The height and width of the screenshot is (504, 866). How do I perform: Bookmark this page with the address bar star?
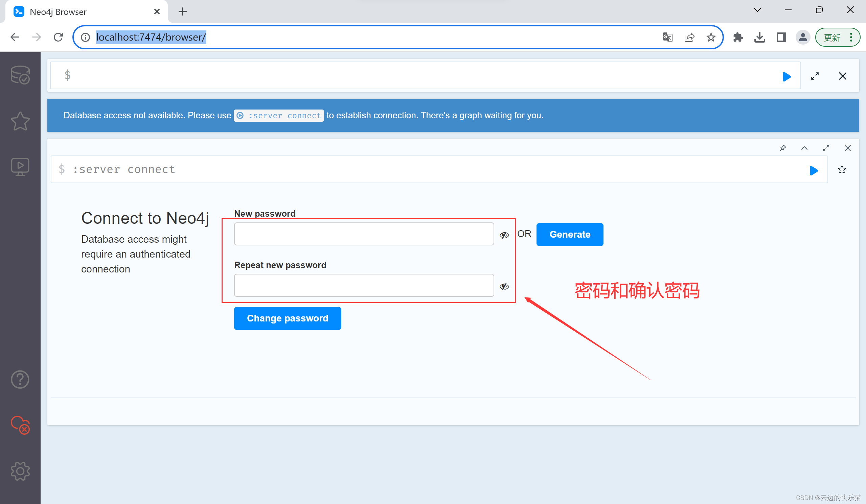click(711, 37)
